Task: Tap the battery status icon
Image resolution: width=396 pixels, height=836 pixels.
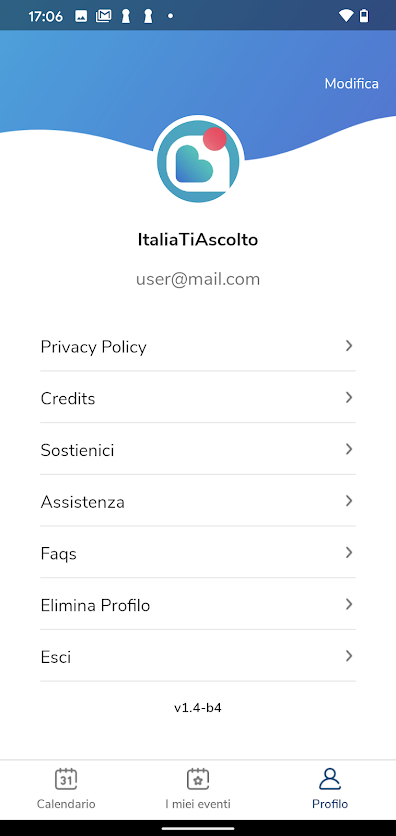Action: (x=364, y=16)
